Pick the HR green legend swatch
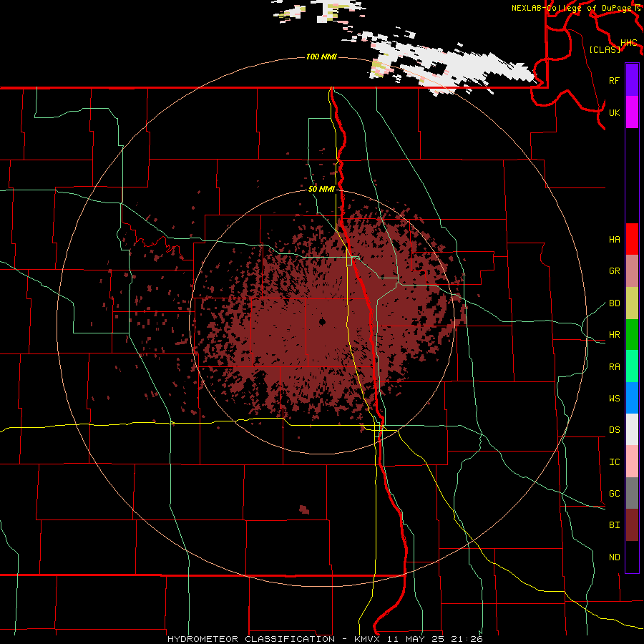 point(632,335)
